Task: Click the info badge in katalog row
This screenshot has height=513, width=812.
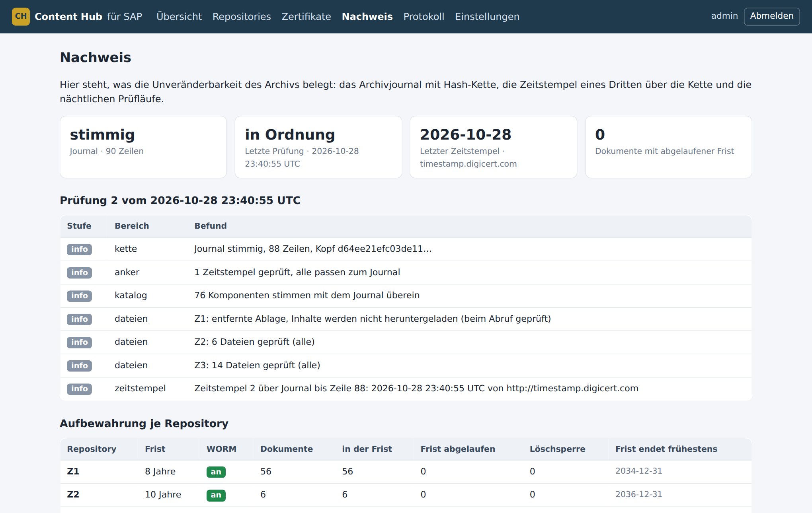Action: (x=79, y=296)
